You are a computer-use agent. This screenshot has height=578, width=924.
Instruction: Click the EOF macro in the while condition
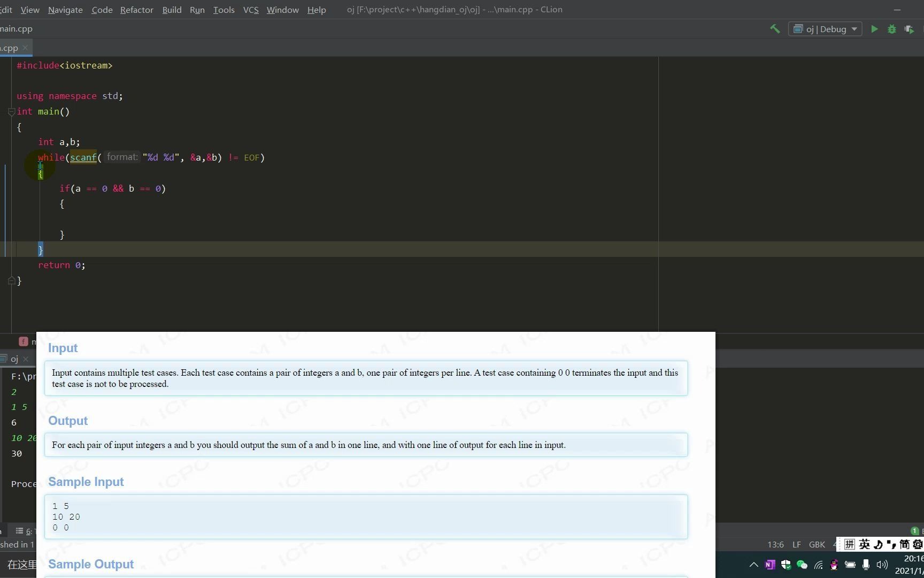(x=251, y=157)
